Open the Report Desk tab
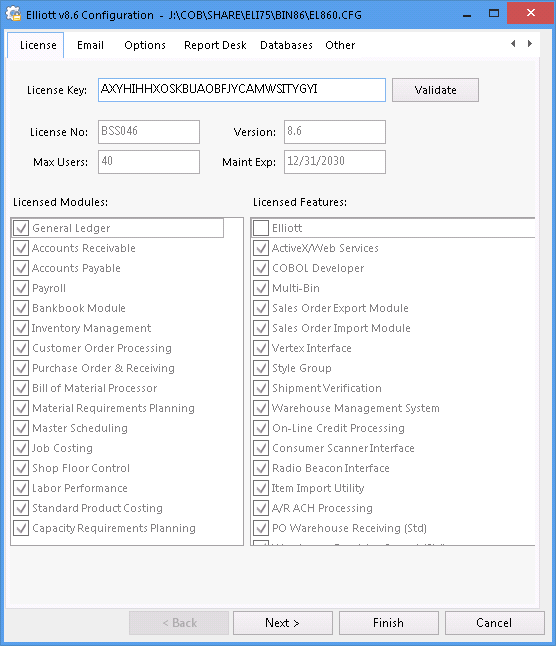This screenshot has width=556, height=646. point(215,45)
